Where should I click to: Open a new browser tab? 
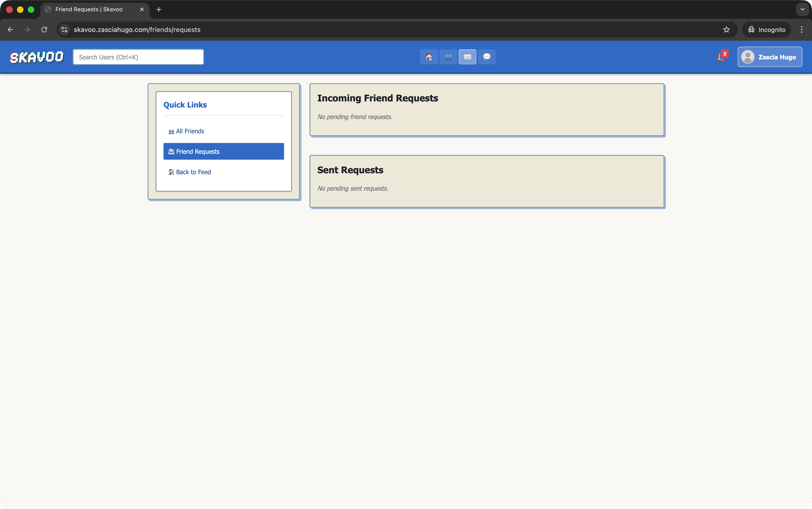coord(159,9)
